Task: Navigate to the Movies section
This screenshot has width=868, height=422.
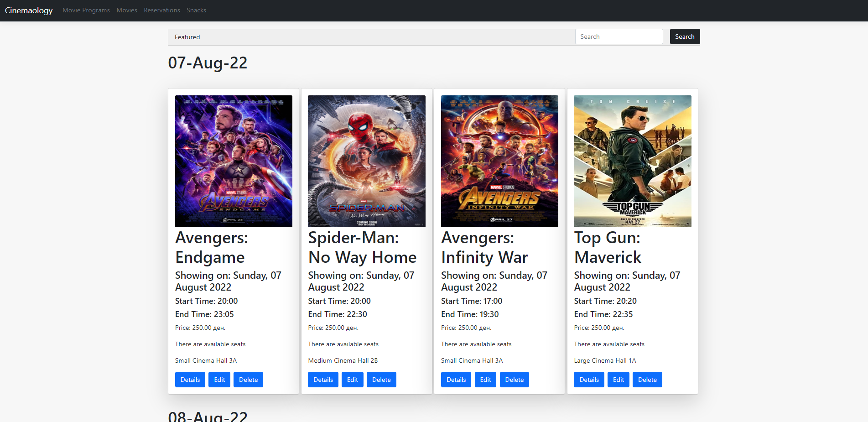Action: pos(126,10)
